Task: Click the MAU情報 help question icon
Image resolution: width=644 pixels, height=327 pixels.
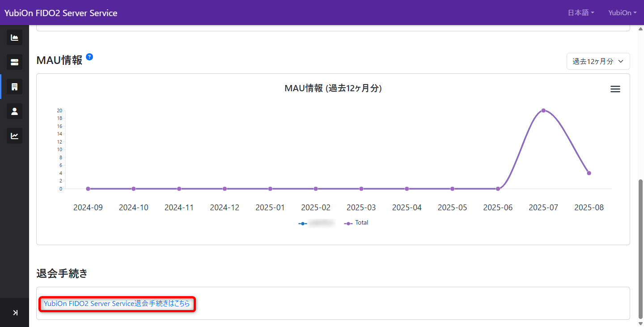Action: pos(89,57)
